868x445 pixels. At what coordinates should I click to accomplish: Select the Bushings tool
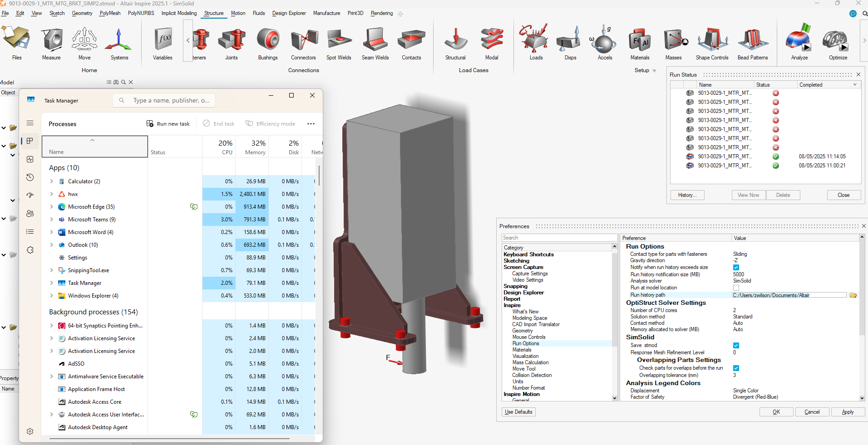point(268,42)
